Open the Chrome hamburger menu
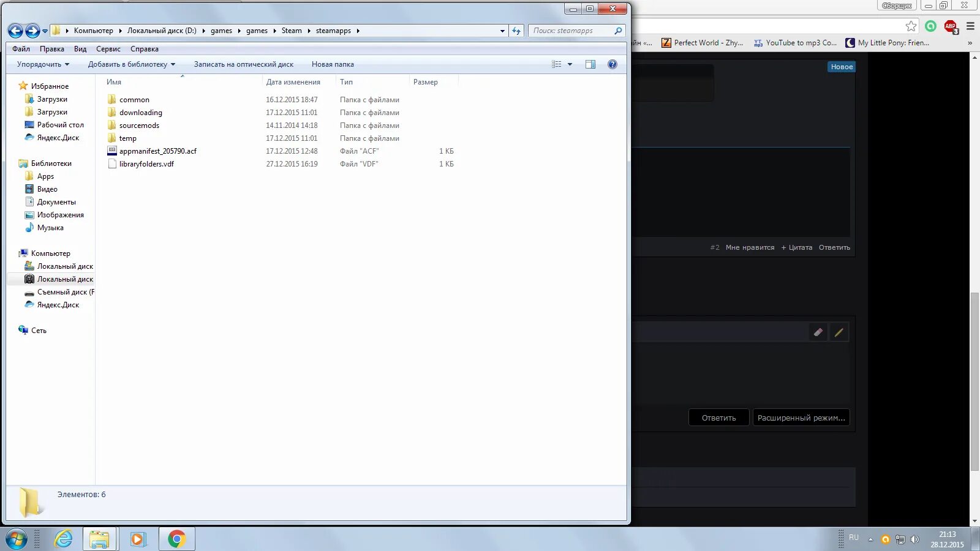The image size is (980, 551). coord(970,26)
